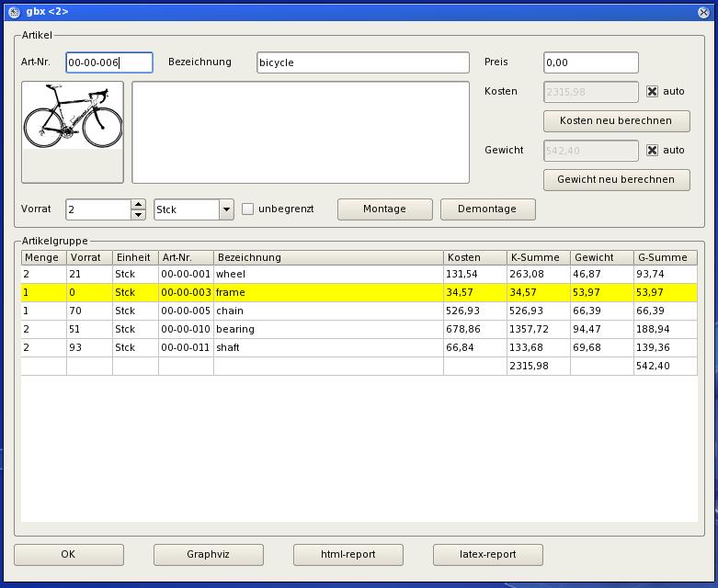Close the gbx <2> window
This screenshot has width=718, height=588.
704,12
